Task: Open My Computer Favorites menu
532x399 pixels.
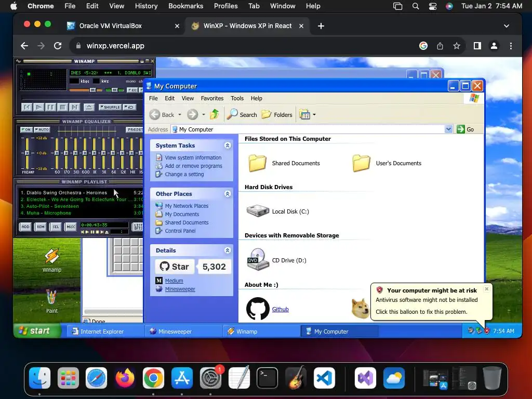Action: pyautogui.click(x=212, y=98)
